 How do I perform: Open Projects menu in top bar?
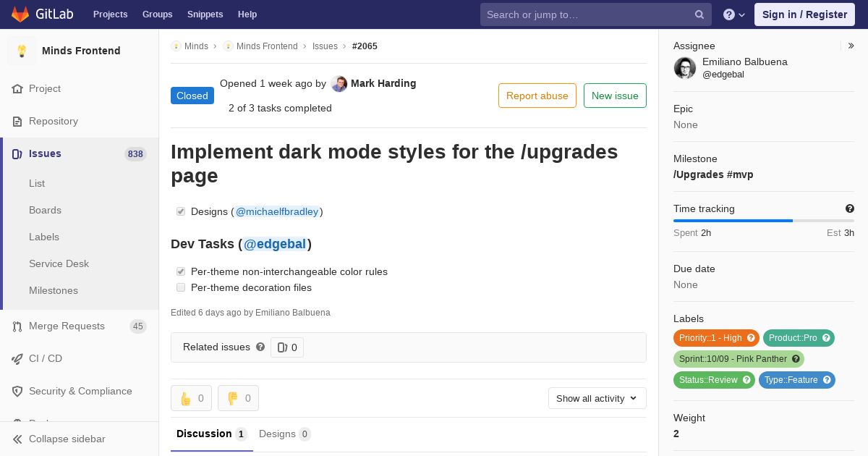coord(110,14)
